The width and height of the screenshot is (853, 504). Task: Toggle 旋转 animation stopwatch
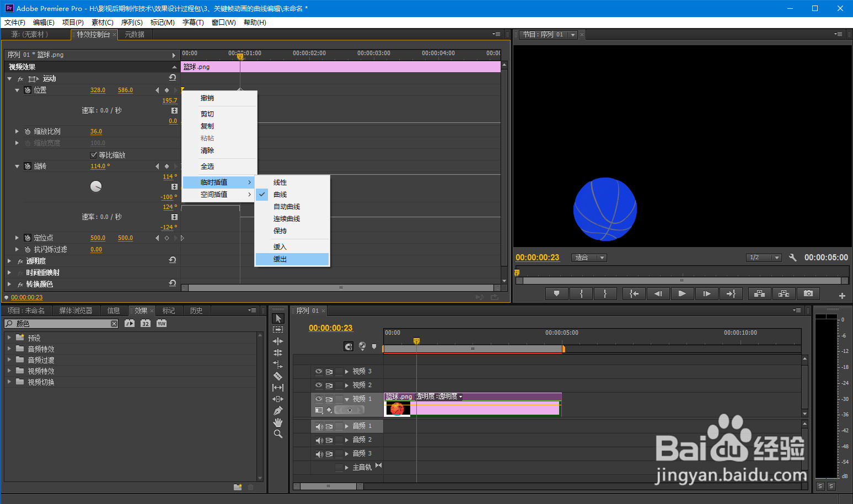28,166
